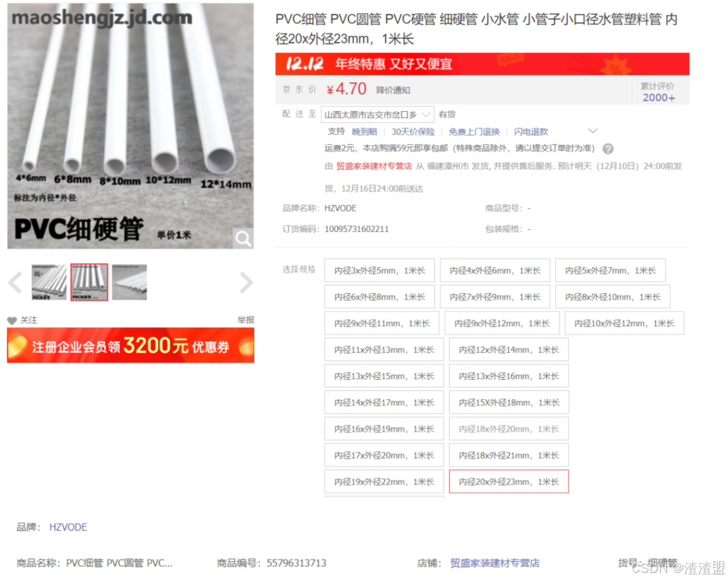Image resolution: width=728 pixels, height=581 pixels.
Task: Choose spec 内径7x外径9mm, 1米长
Action: [495, 297]
